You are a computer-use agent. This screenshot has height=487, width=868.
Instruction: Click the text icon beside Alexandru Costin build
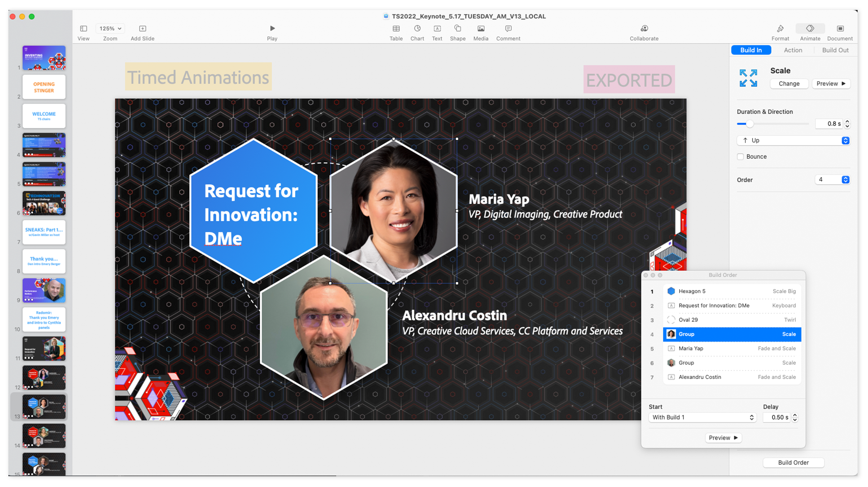[671, 377]
